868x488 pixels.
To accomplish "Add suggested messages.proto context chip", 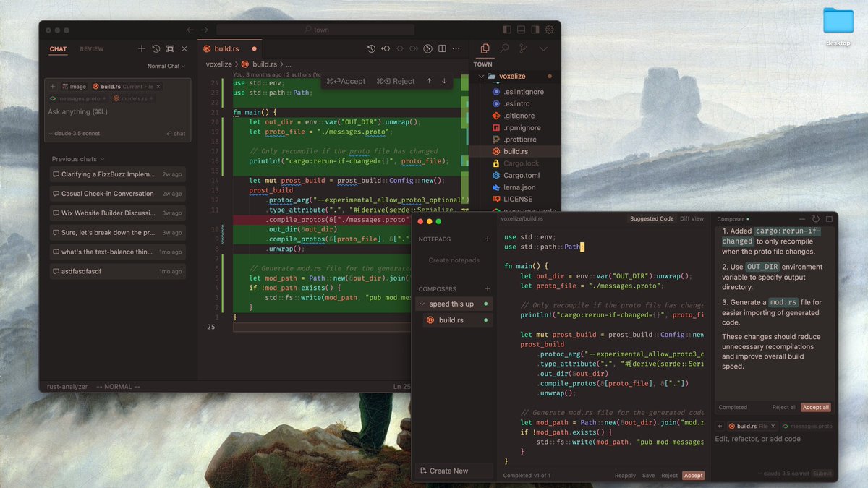I will click(x=78, y=98).
